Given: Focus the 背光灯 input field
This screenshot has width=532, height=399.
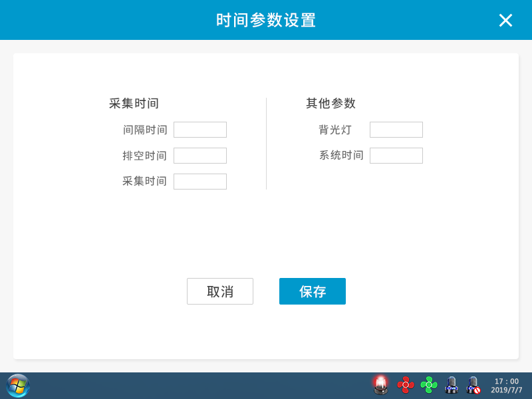Looking at the screenshot, I should click(x=396, y=130).
